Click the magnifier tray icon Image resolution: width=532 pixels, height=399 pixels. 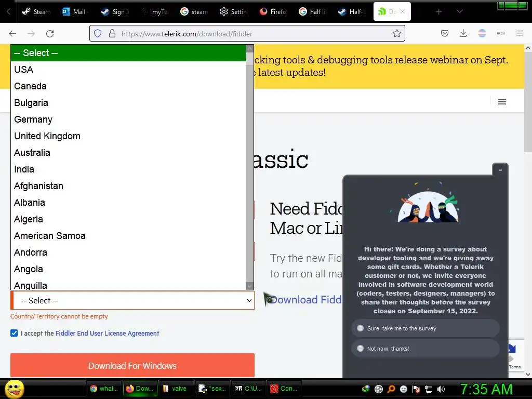[x=391, y=389]
